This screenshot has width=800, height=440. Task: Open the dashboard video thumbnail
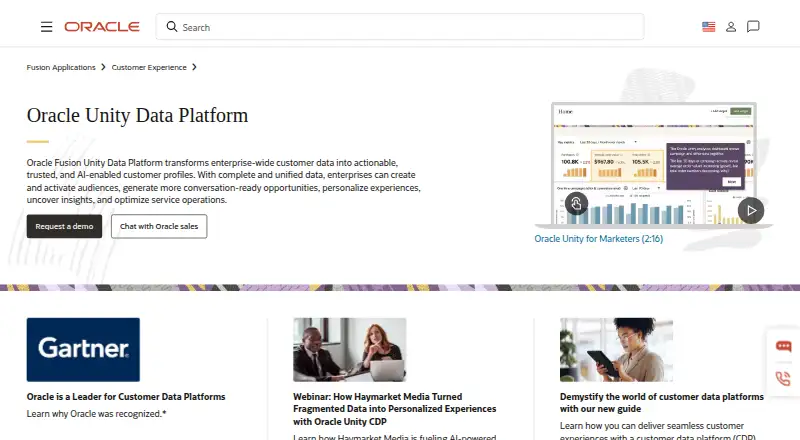pos(654,164)
